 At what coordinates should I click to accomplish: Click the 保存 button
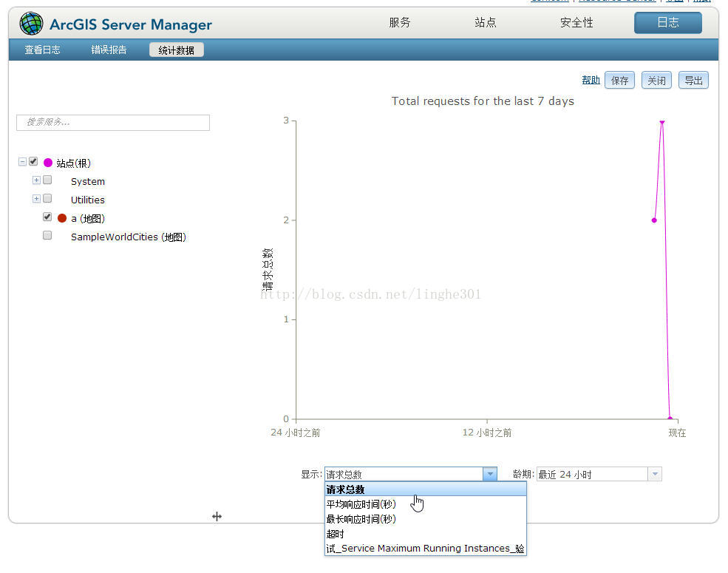point(619,81)
